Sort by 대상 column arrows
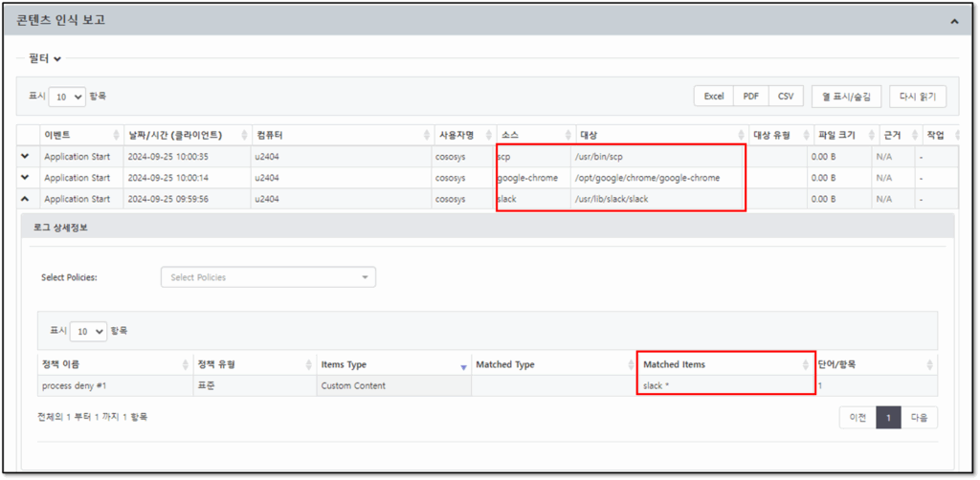Image resolution: width=980 pixels, height=480 pixels. (742, 136)
